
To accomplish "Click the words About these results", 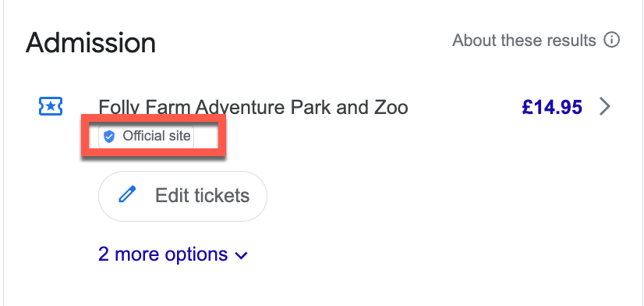I will point(524,41).
